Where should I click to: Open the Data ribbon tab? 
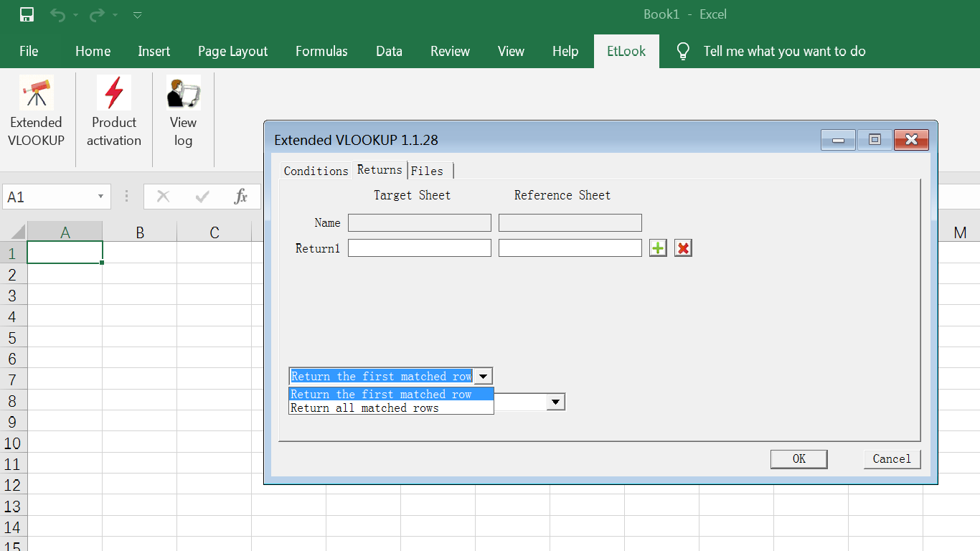coord(389,51)
